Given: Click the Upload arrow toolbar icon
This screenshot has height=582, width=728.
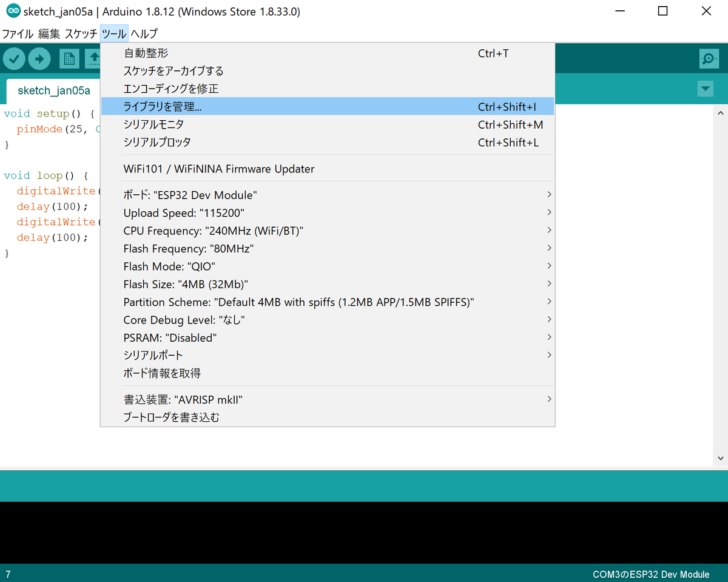Looking at the screenshot, I should (39, 59).
